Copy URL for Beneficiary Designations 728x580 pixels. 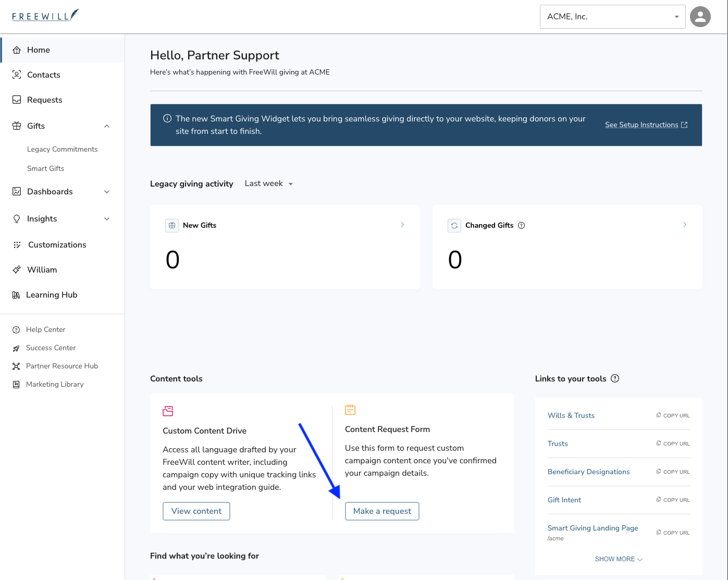[x=673, y=472]
